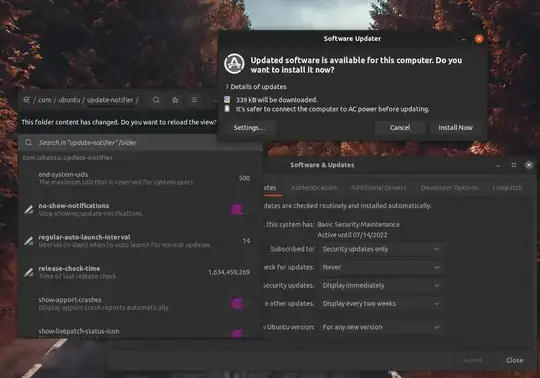Click the update-notifier path segment
This screenshot has height=378, width=540.
[x=110, y=100]
